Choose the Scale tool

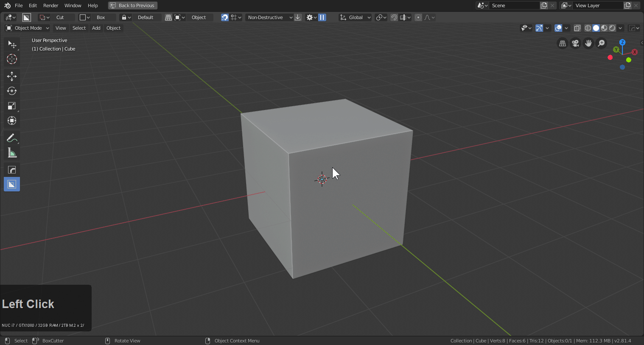[12, 106]
